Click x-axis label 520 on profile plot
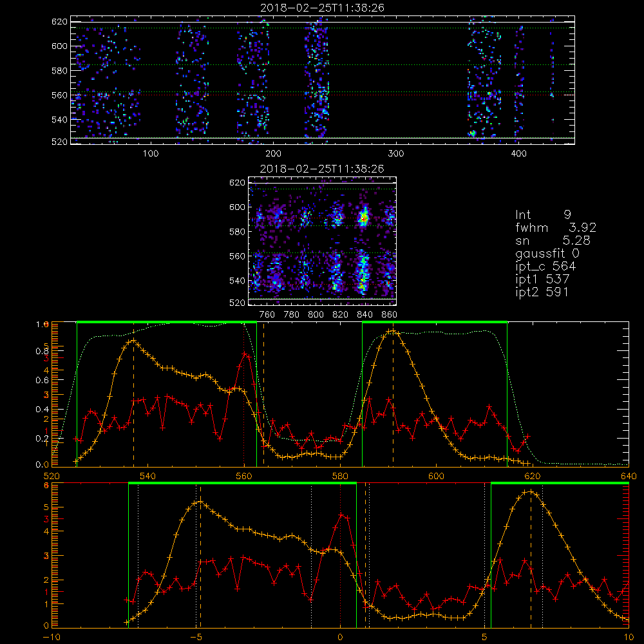The image size is (644, 644). pos(52,476)
